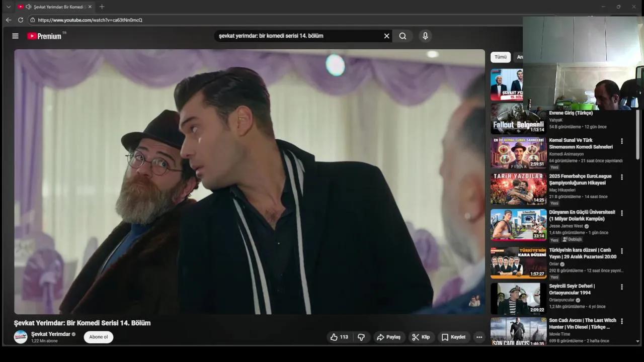Share the video via Paylaş
Viewport: 644px width, 362px height.
pos(389,337)
